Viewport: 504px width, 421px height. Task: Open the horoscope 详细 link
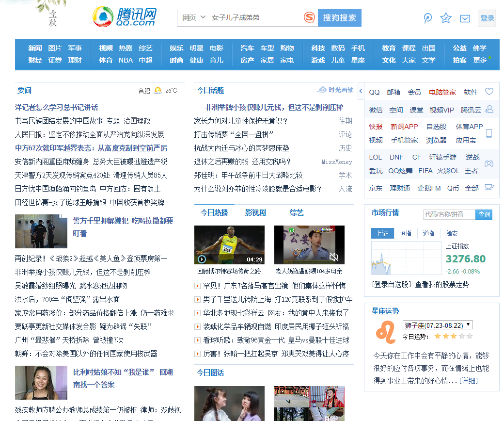click(x=468, y=381)
